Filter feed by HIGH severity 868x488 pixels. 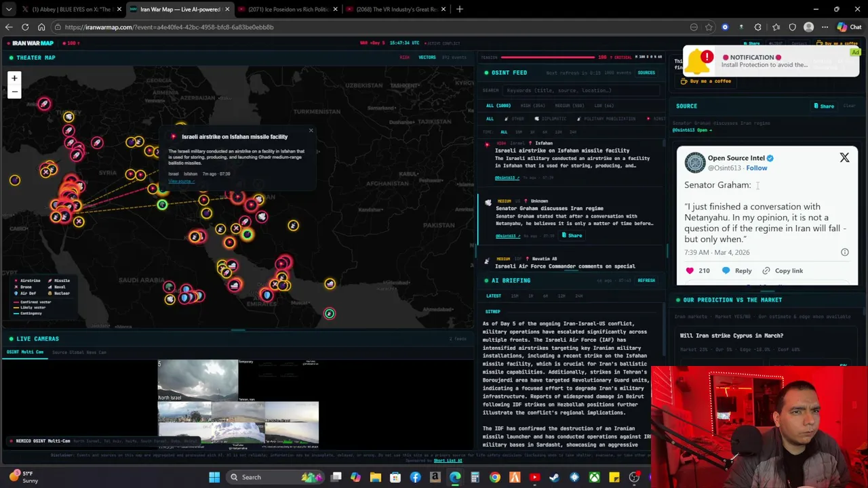532,106
